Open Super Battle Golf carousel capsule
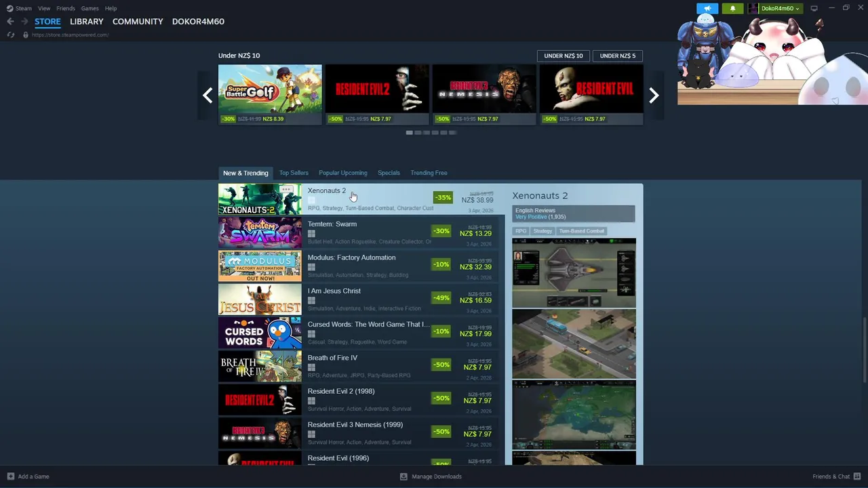The height and width of the screenshot is (488, 868). coord(270,94)
